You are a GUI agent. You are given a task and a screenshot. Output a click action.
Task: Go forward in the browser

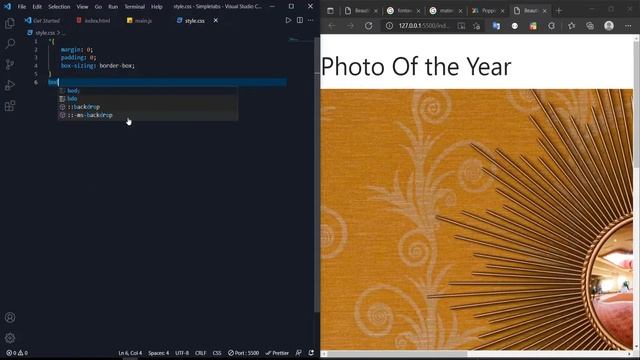[x=350, y=26]
